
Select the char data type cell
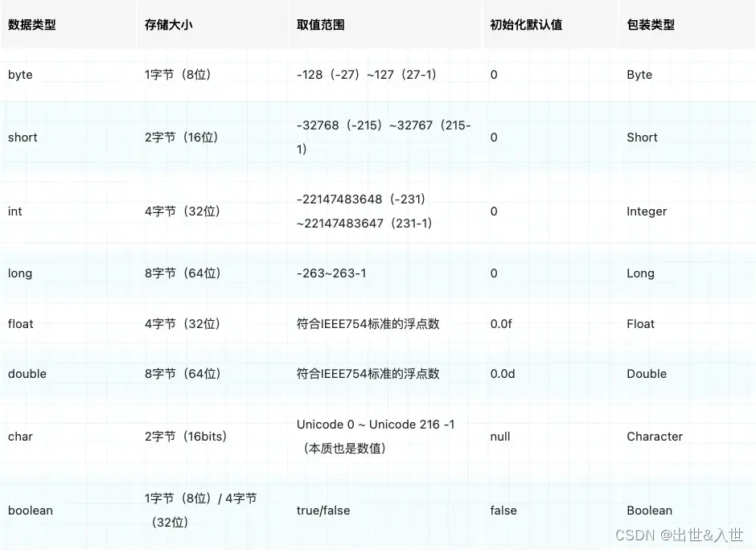[x=20, y=437]
